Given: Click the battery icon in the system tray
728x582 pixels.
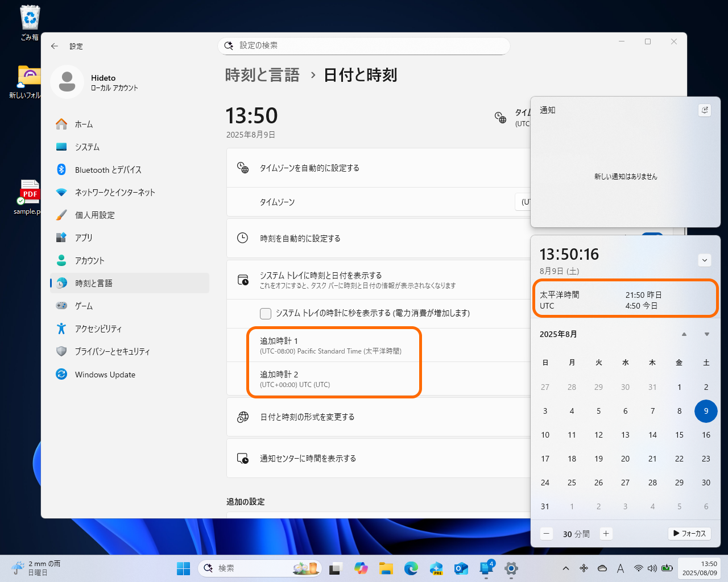Looking at the screenshot, I should click(667, 568).
